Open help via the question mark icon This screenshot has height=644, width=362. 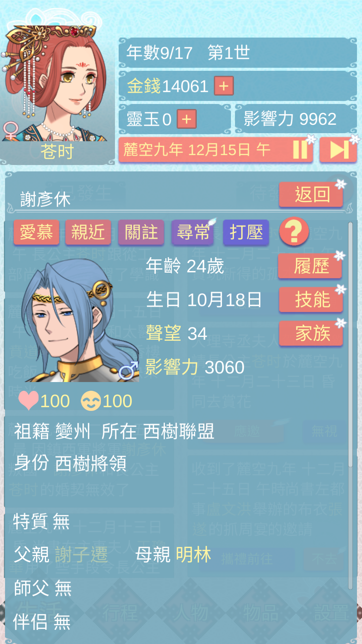(x=294, y=231)
